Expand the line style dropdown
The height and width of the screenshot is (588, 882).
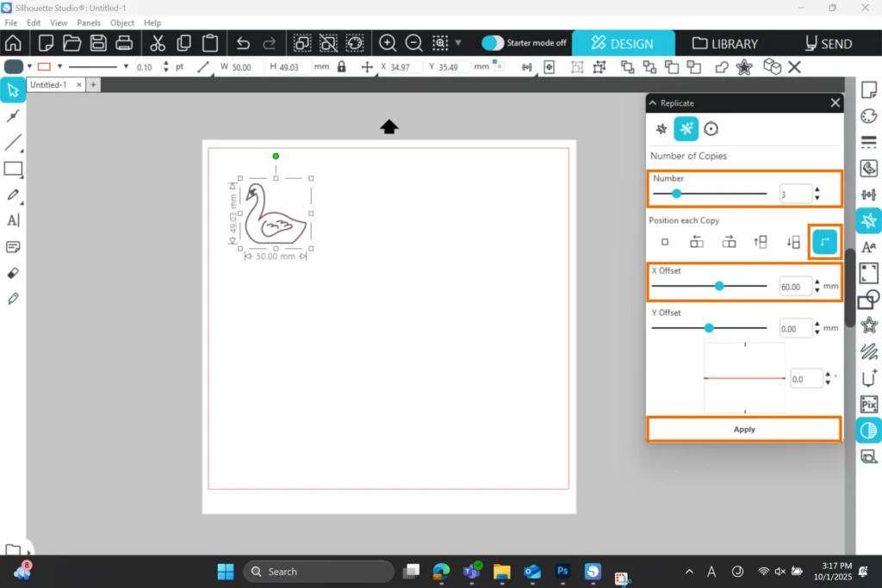126,66
